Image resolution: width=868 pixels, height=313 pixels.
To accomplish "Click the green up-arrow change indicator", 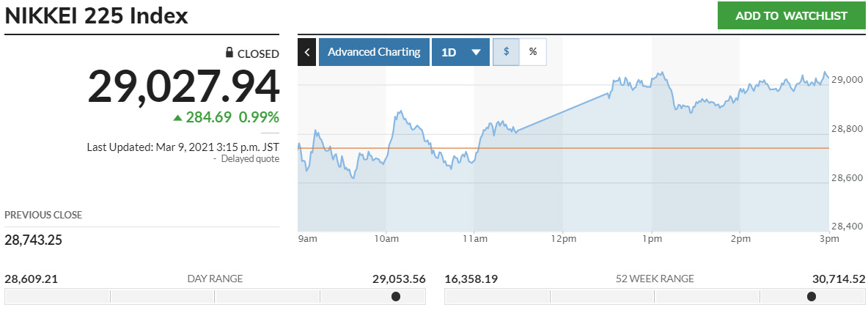I will pyautogui.click(x=177, y=117).
